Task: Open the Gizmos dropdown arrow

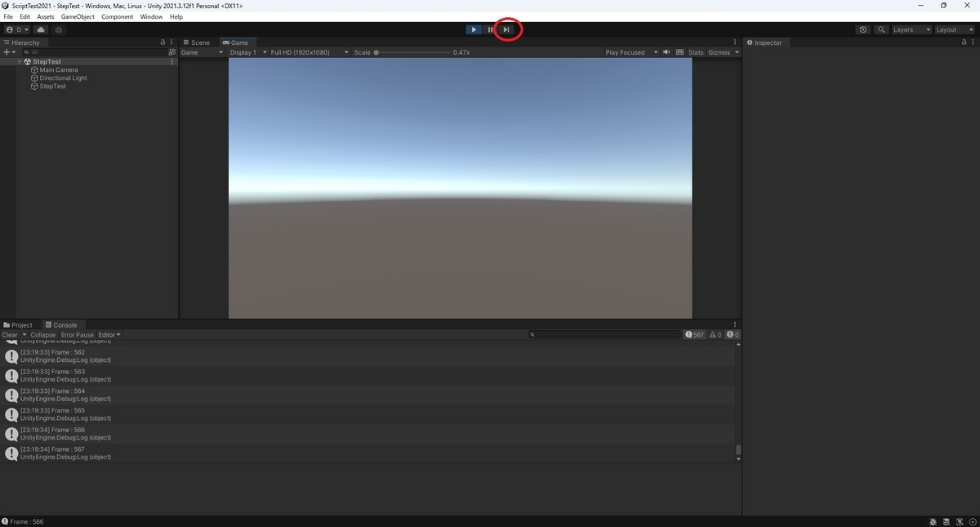Action: [x=737, y=52]
